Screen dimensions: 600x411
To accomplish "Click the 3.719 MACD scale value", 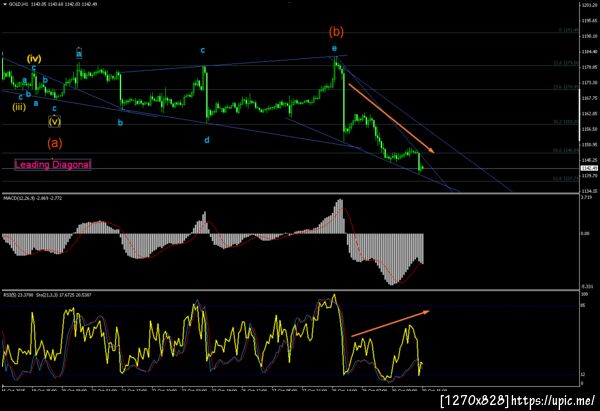I will click(587, 197).
